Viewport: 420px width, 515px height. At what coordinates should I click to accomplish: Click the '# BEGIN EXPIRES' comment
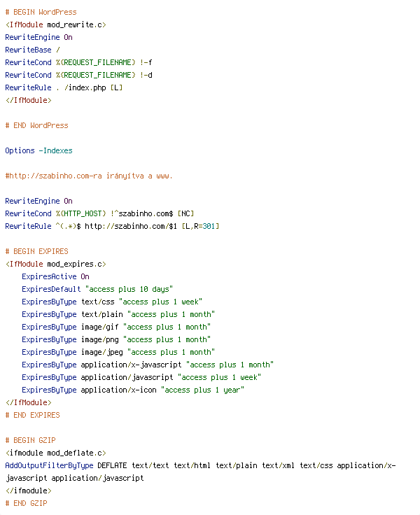(x=37, y=252)
